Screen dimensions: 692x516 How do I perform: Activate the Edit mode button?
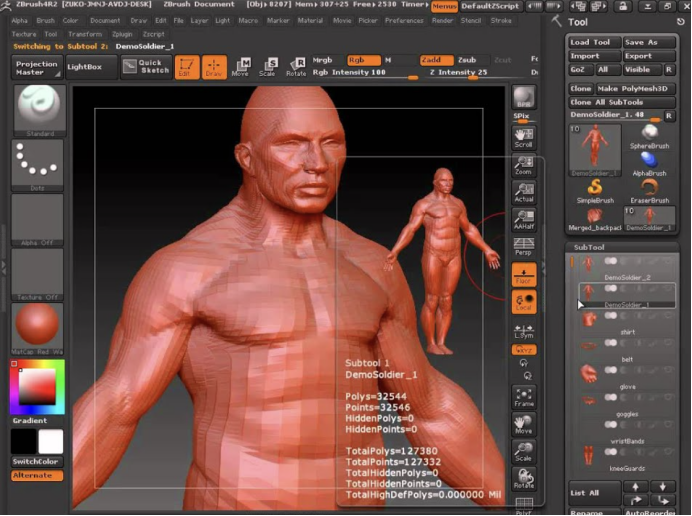tap(187, 67)
